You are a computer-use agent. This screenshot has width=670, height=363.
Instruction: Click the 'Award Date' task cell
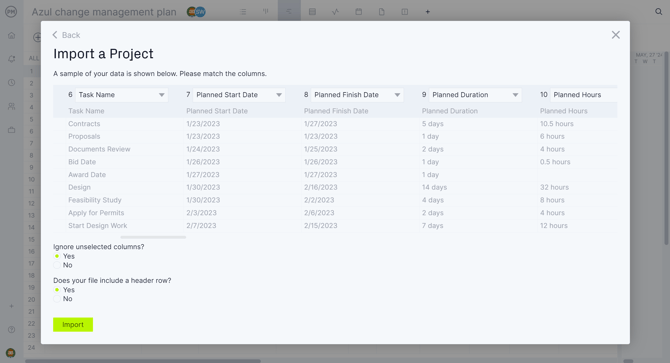pyautogui.click(x=87, y=175)
